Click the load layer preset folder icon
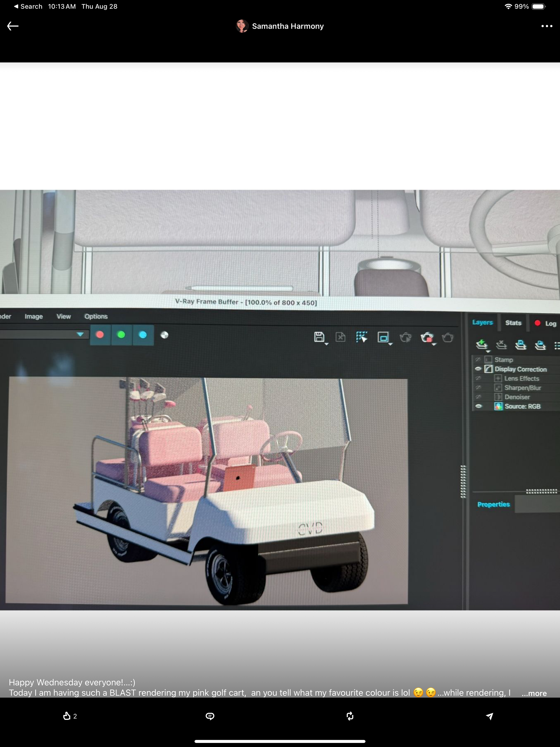This screenshot has width=560, height=747. pyautogui.click(x=540, y=345)
